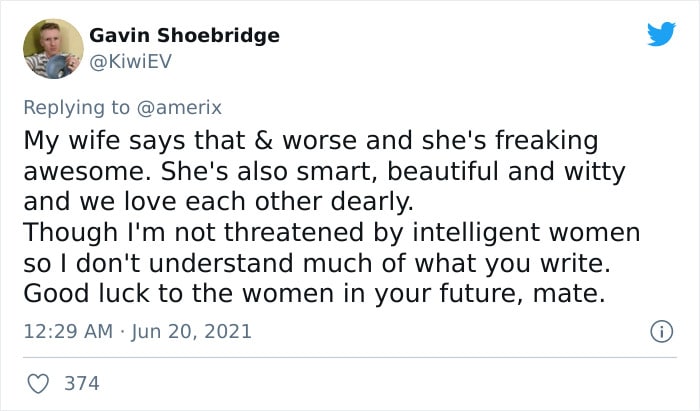Click the Twitter bird logo
Image resolution: width=700 pixels, height=411 pixels.
tap(661, 33)
